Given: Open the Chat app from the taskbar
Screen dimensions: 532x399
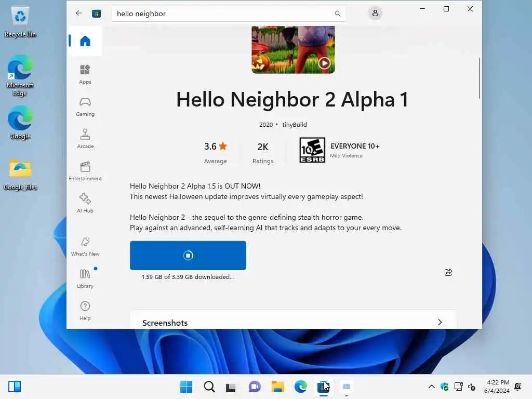Looking at the screenshot, I should click(x=255, y=387).
